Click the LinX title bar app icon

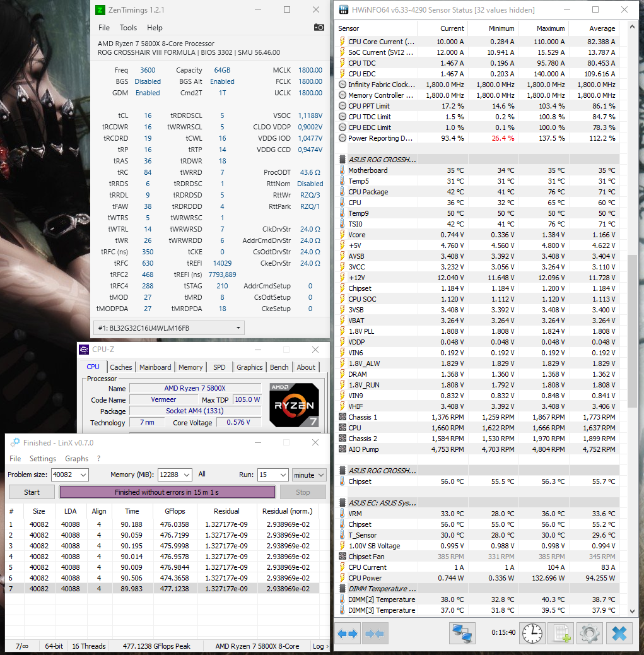pos(15,442)
